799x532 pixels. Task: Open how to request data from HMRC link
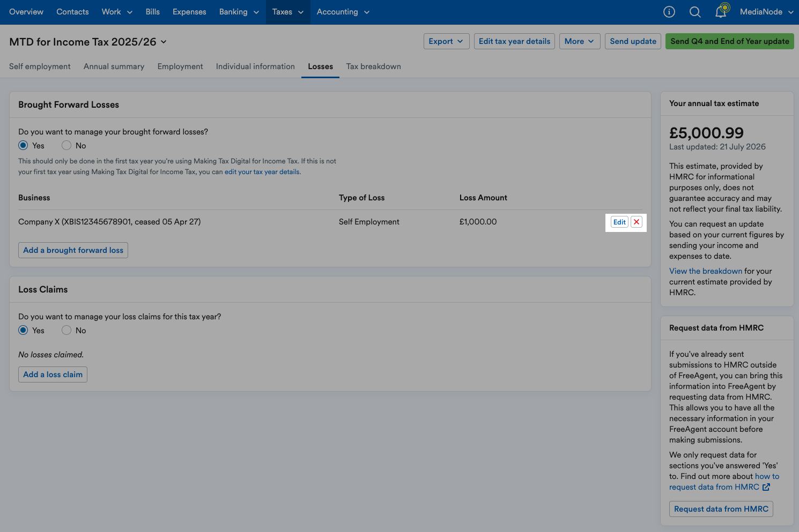724,482
